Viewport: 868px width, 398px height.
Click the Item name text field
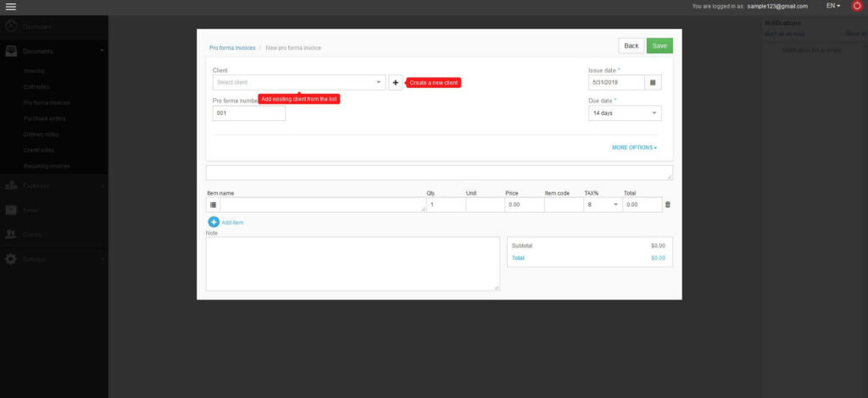(323, 205)
